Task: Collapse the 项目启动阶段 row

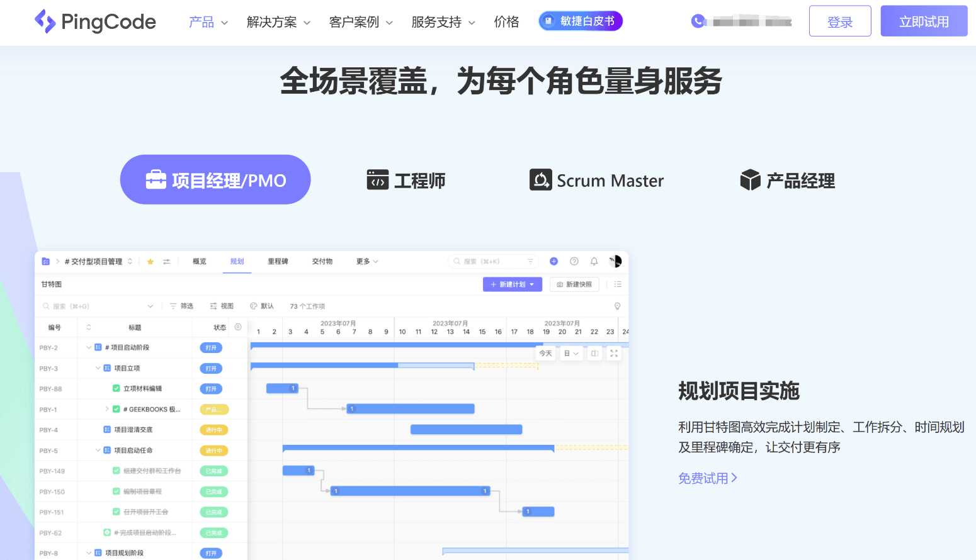Action: [x=89, y=347]
